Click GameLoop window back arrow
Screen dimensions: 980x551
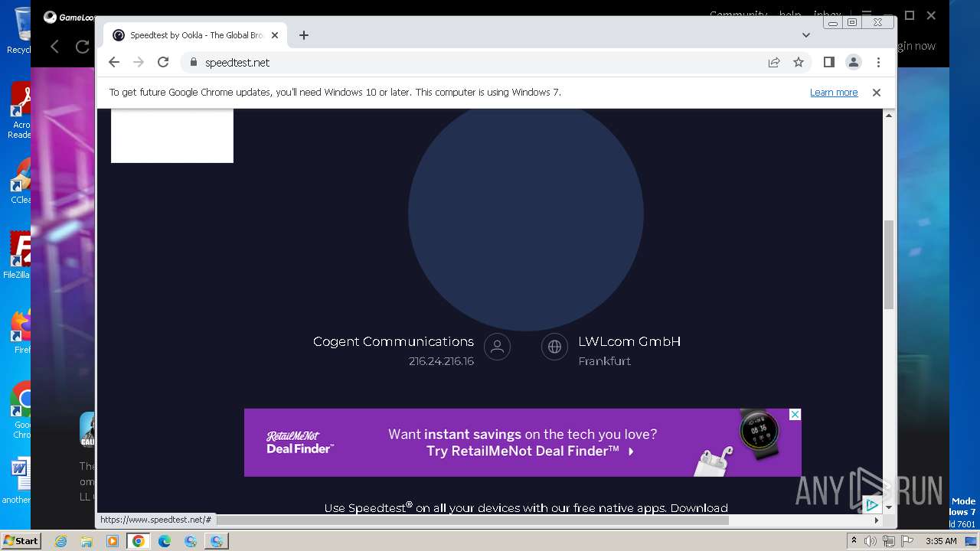tap(55, 47)
